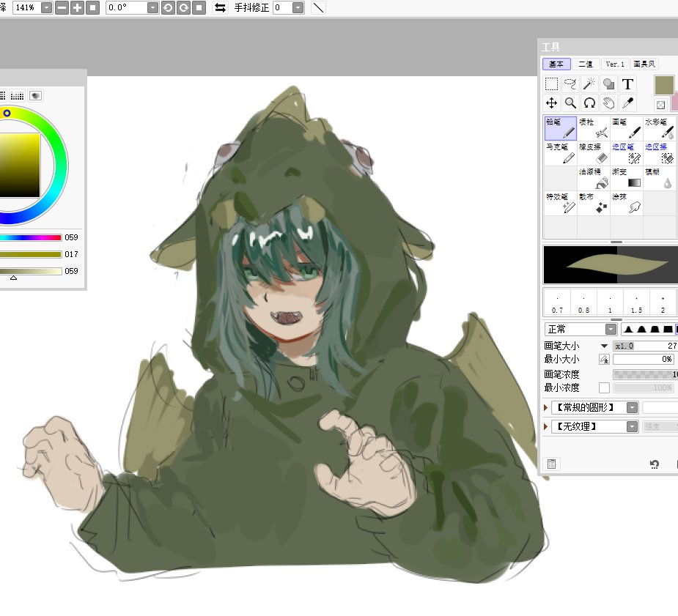Open the 手抖修正 stabilizer dropdown
This screenshot has height=616, width=678.
298,8
